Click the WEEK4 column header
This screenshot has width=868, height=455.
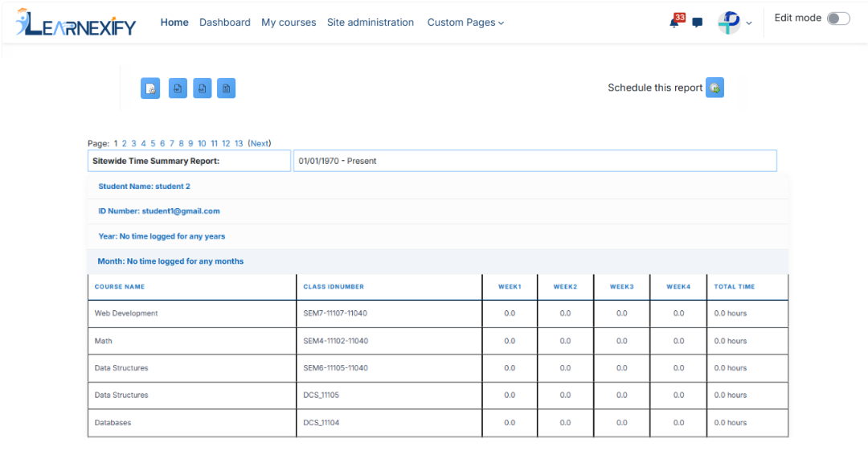[678, 287]
